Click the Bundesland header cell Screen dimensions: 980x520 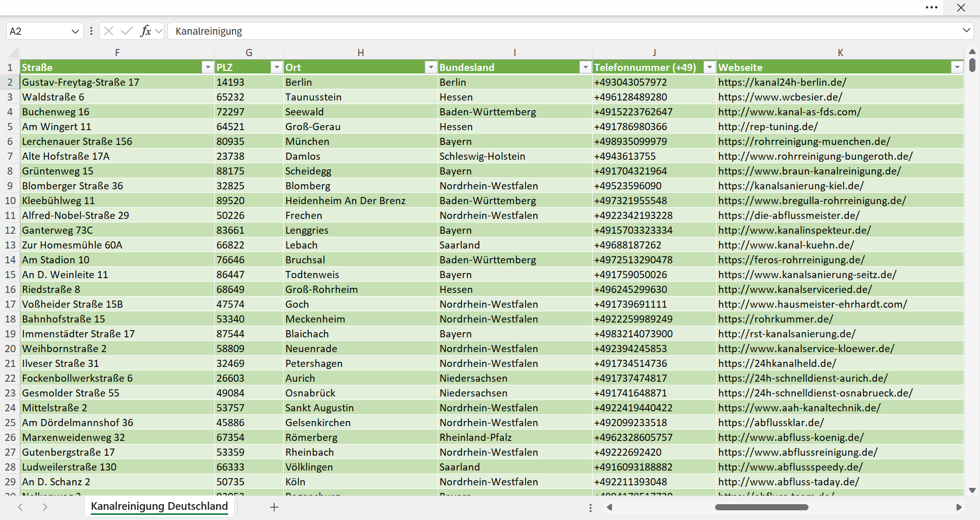tap(514, 67)
